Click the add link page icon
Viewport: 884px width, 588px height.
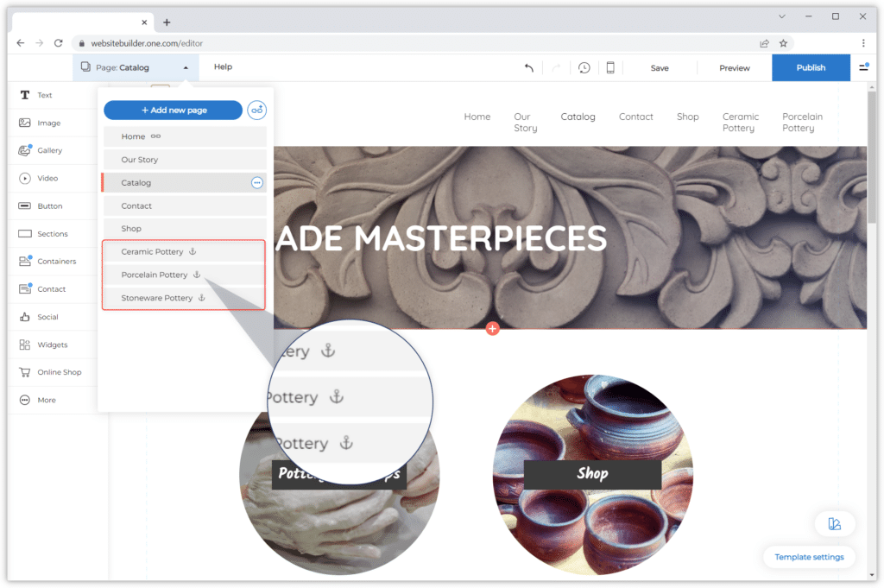[256, 111]
